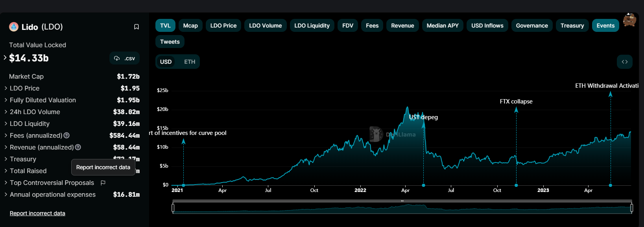Expand the Total Value Locked breakdown chevron
Image resolution: width=644 pixels, height=227 pixels.
click(x=5, y=57)
